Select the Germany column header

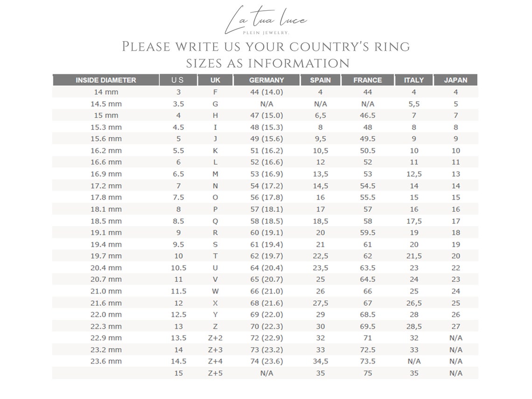266,80
